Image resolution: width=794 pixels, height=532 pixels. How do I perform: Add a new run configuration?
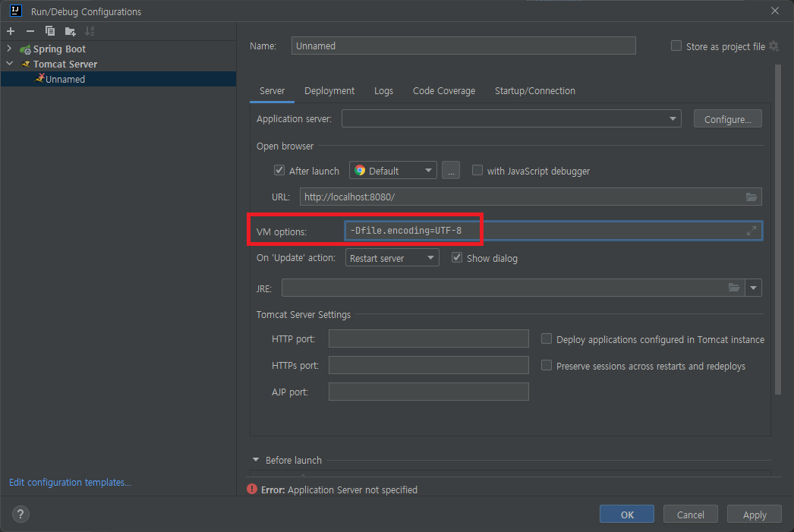pyautogui.click(x=11, y=31)
